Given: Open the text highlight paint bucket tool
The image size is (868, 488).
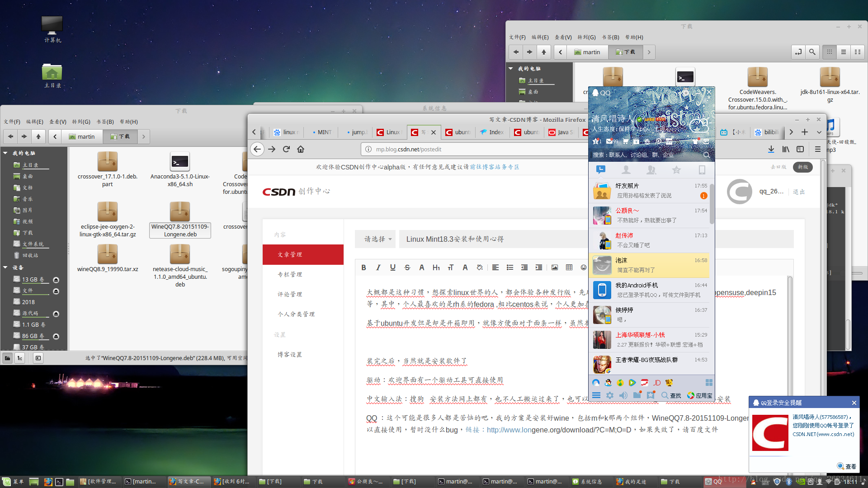Looking at the screenshot, I should [x=480, y=267].
